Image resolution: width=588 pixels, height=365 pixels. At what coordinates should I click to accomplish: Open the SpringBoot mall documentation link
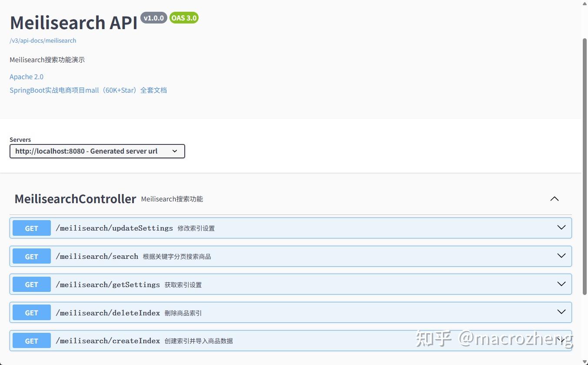[88, 90]
